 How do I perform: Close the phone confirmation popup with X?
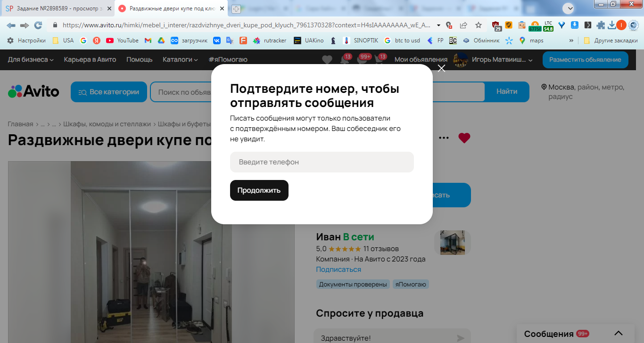point(441,68)
